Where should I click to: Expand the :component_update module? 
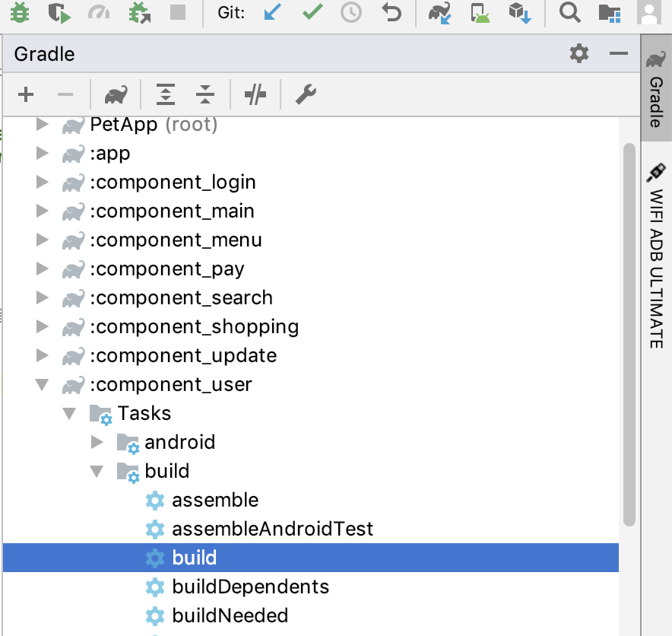[42, 355]
